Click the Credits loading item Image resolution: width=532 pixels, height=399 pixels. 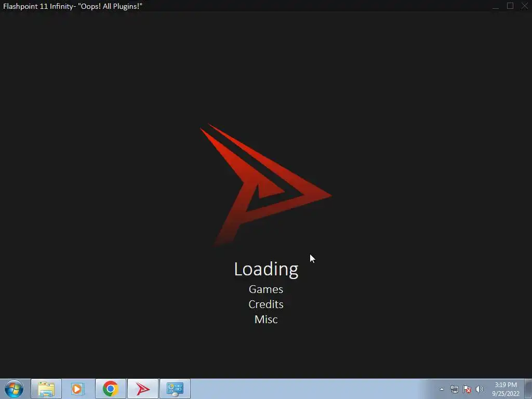coord(266,304)
